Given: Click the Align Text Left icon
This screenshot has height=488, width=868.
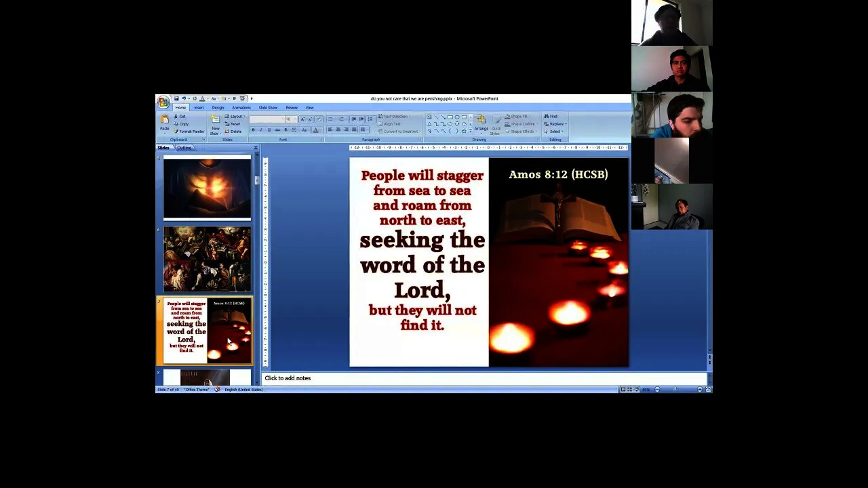Looking at the screenshot, I should 330,129.
